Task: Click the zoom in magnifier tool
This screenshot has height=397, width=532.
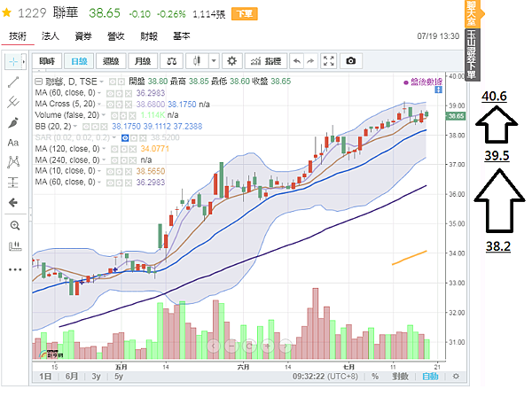Action: tap(13, 225)
